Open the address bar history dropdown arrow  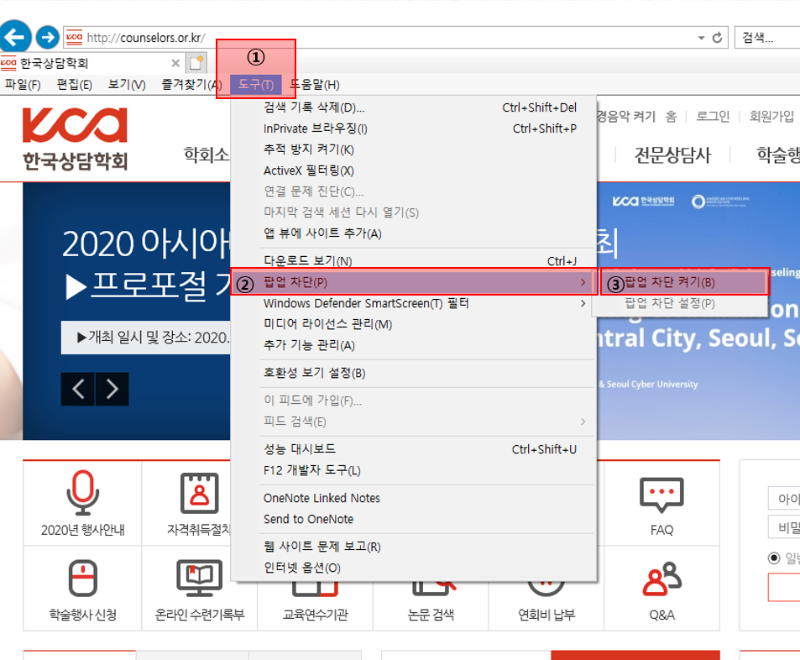[701, 38]
